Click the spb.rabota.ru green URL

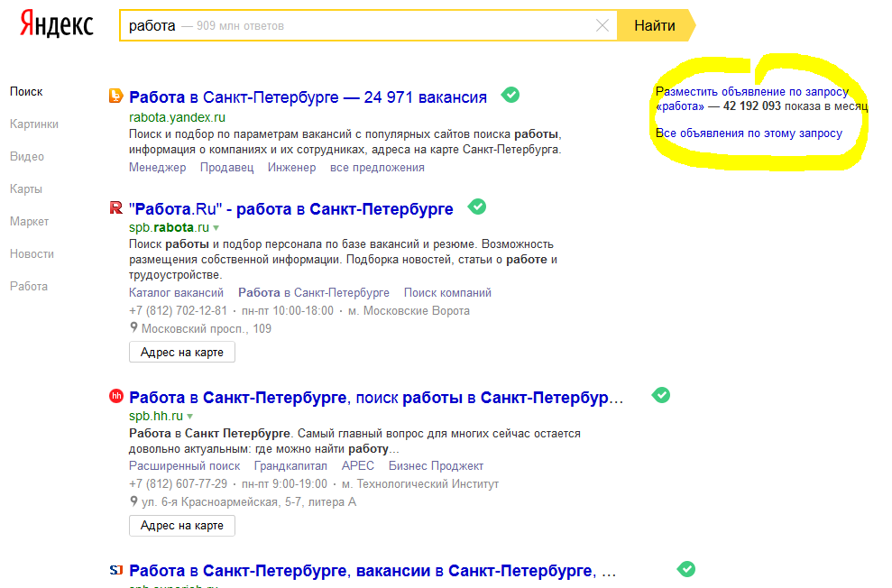[x=169, y=227]
